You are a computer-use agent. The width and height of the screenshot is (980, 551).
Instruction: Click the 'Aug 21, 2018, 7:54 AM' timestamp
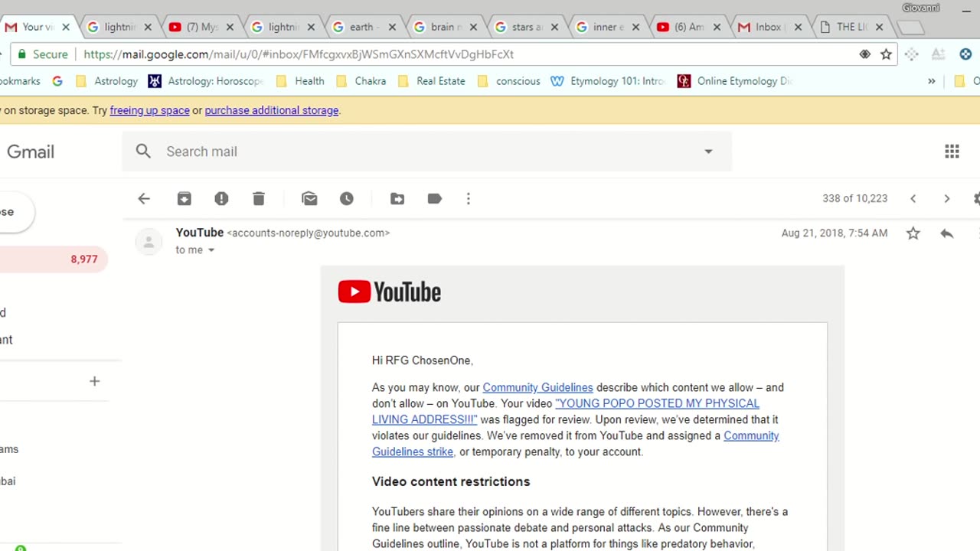[835, 233]
